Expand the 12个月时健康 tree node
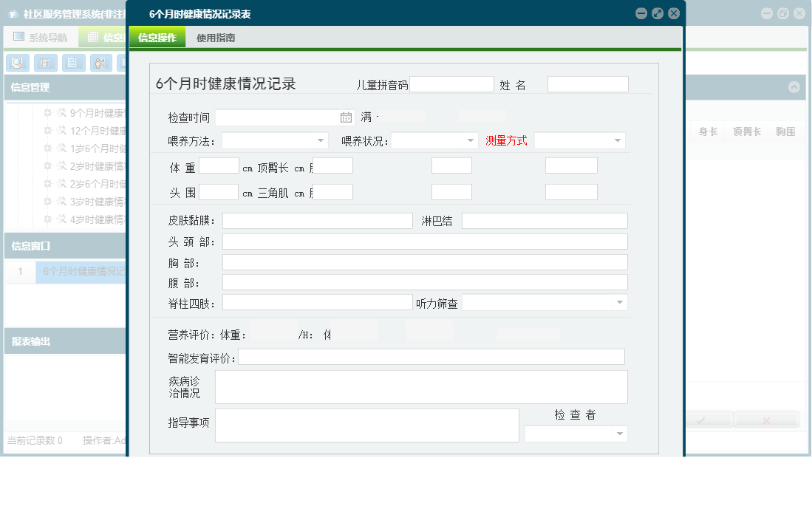This screenshot has height=506, width=812. pyautogui.click(x=47, y=131)
